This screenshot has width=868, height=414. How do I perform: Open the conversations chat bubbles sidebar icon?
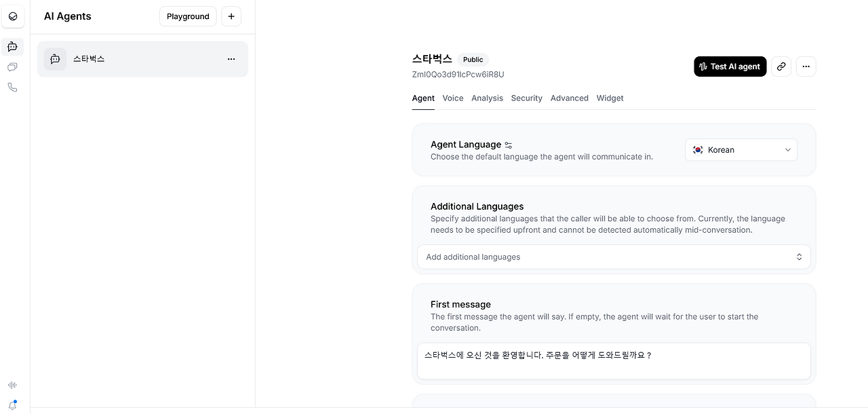(12, 67)
